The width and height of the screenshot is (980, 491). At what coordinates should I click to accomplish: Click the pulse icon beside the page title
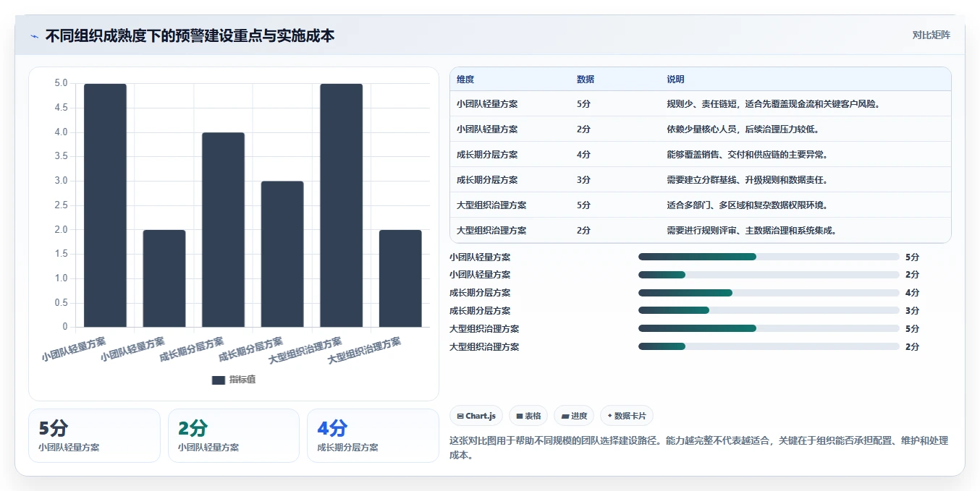pyautogui.click(x=35, y=35)
